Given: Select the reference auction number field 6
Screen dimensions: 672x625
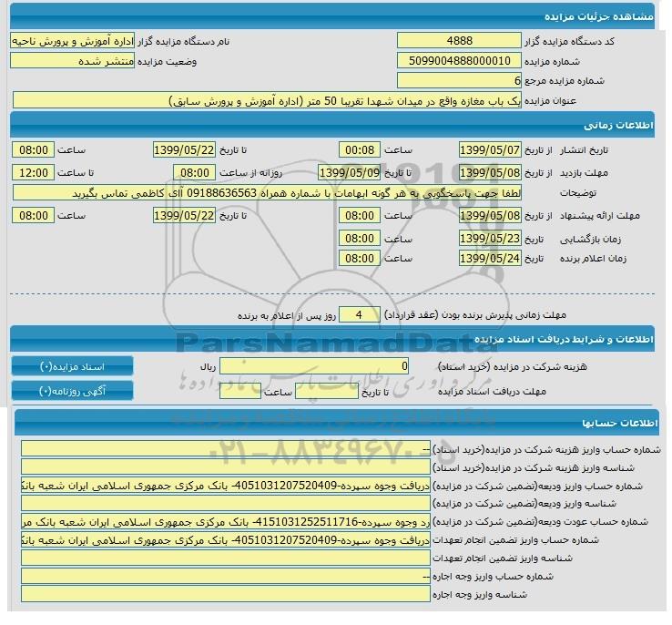Looking at the screenshot, I should (459, 80).
